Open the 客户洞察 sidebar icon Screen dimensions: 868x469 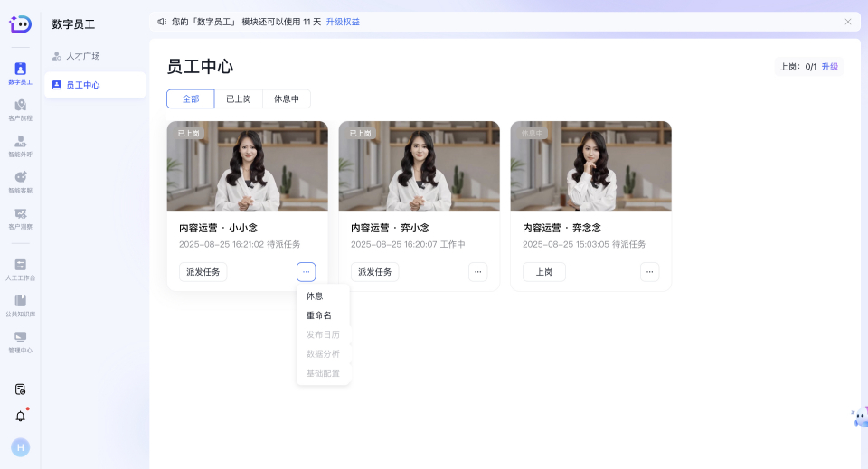pos(20,218)
